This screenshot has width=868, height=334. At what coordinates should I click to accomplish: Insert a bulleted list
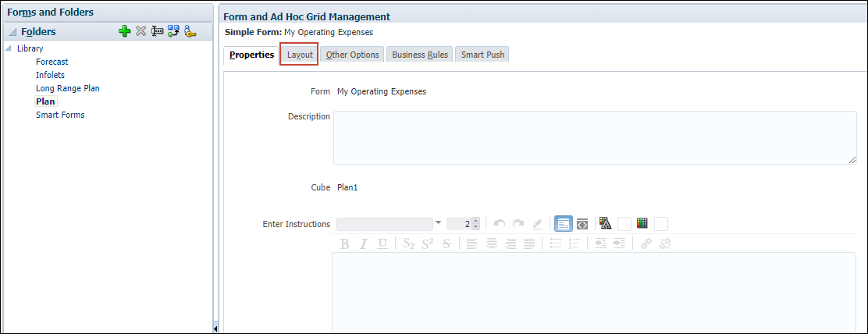[555, 243]
